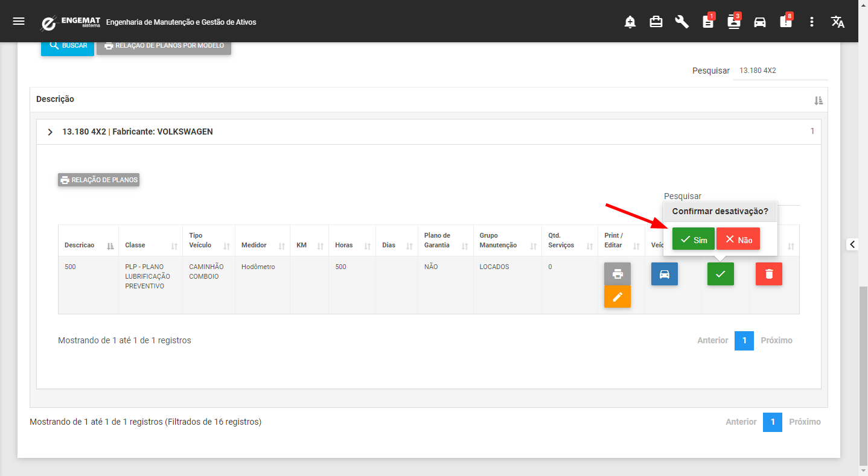The image size is (868, 476).
Task: Click the red trash delete button
Action: tap(769, 274)
